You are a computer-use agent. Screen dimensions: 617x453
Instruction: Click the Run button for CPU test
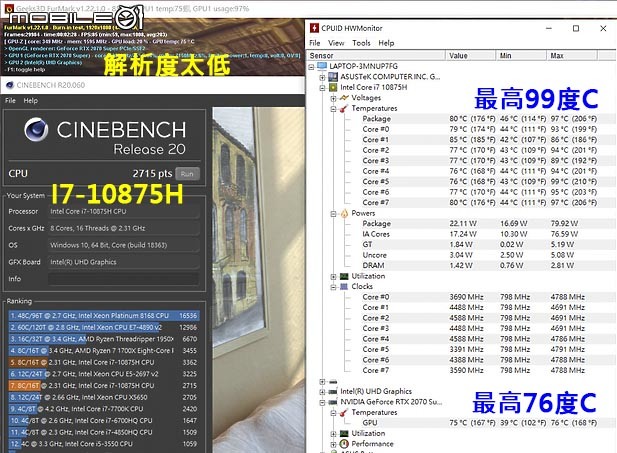coord(187,174)
